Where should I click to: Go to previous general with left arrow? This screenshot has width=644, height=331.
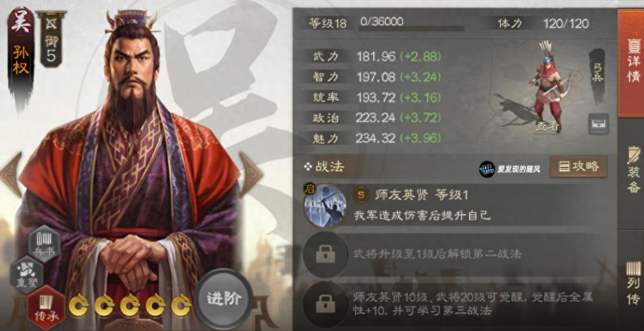[11, 174]
